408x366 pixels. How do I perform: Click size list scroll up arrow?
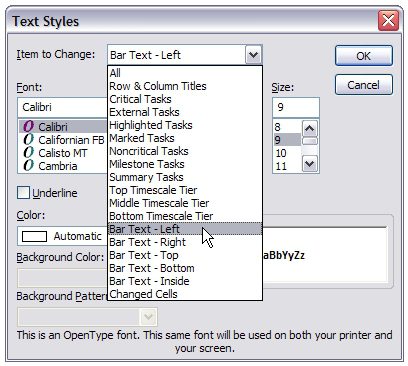coord(310,128)
